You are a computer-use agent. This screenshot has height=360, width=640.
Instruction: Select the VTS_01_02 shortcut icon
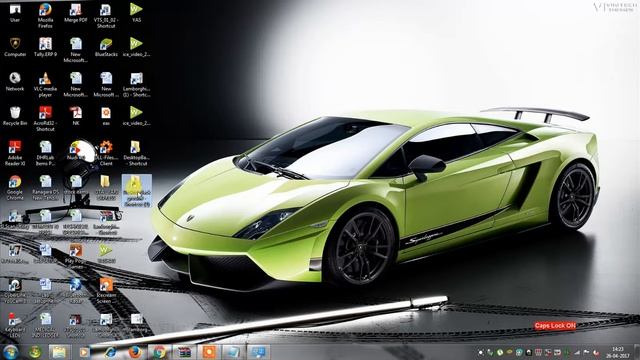pyautogui.click(x=106, y=16)
